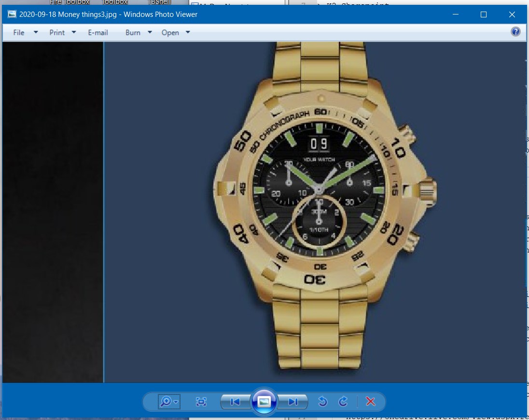The image size is (529, 420).
Task: Expand the dropdown arrow beside File
Action: (x=36, y=32)
